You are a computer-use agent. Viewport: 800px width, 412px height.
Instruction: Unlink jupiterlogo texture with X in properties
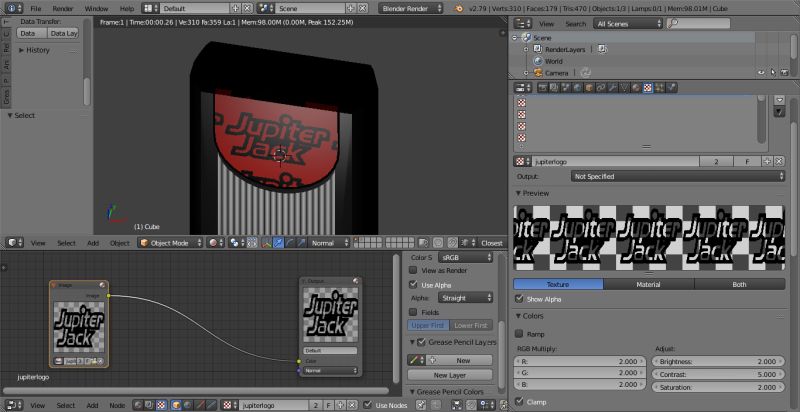pyautogui.click(x=779, y=162)
